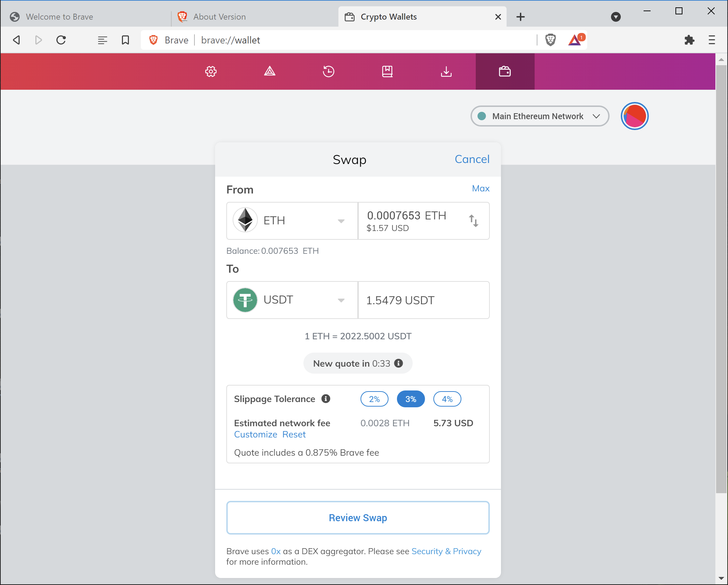Click Customize network fee link
This screenshot has width=728, height=585.
tap(256, 434)
